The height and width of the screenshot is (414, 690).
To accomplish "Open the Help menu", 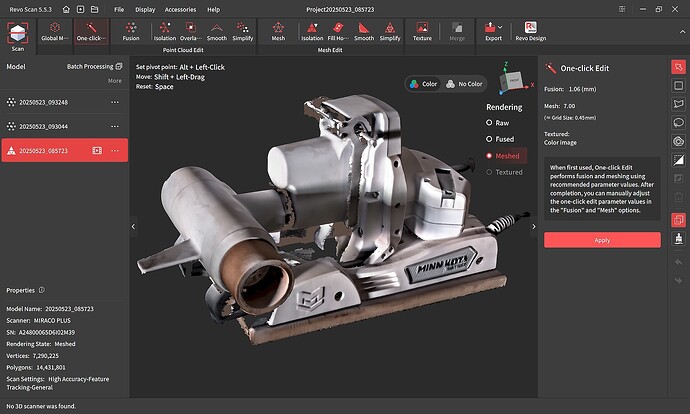I will (213, 9).
